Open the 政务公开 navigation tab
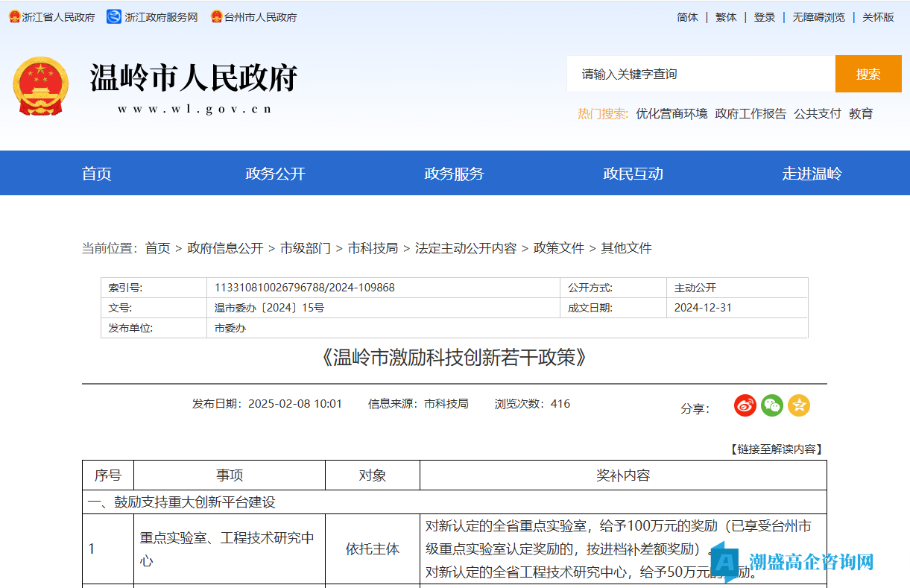 (x=276, y=174)
